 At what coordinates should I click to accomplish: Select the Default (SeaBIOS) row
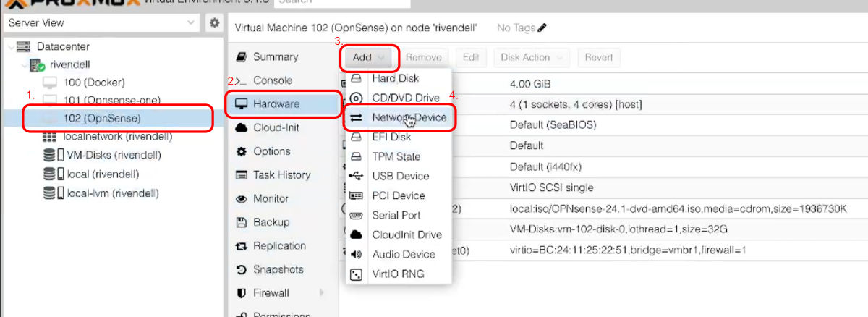click(603, 124)
